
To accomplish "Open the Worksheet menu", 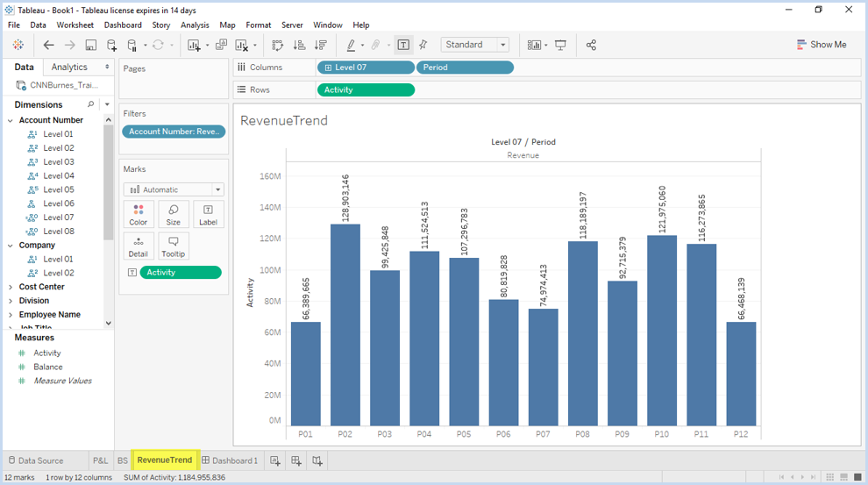I will coord(75,25).
